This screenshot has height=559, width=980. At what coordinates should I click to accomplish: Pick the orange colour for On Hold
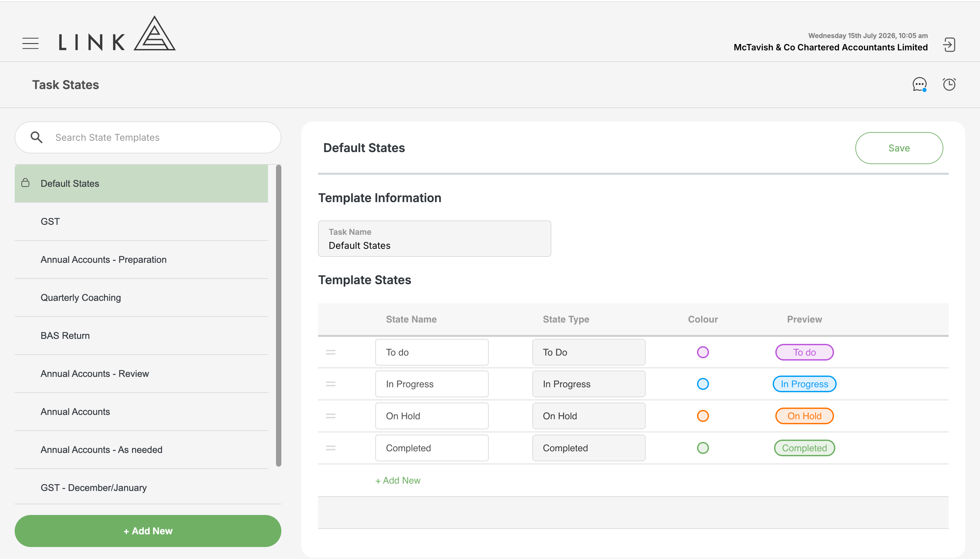pos(703,416)
